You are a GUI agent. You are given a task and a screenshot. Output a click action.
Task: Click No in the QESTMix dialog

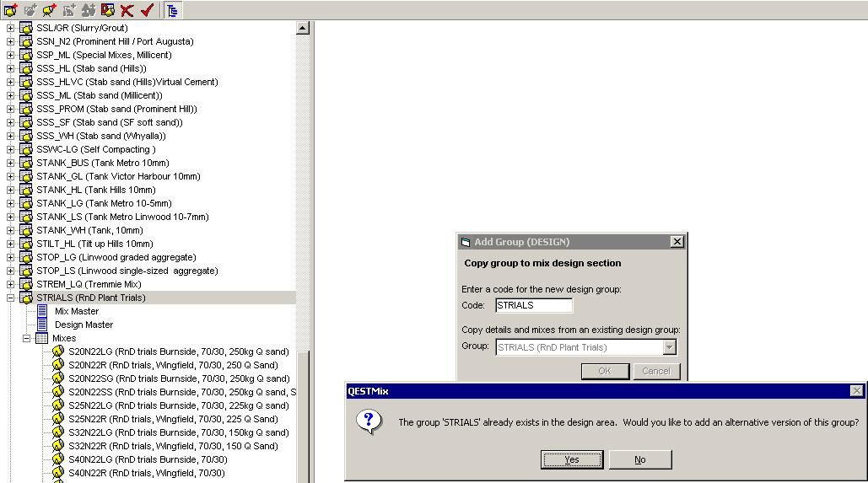pos(639,459)
